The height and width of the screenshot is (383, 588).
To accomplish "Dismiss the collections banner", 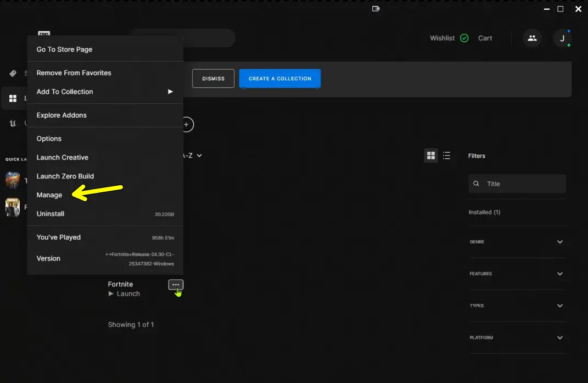I will click(x=213, y=79).
